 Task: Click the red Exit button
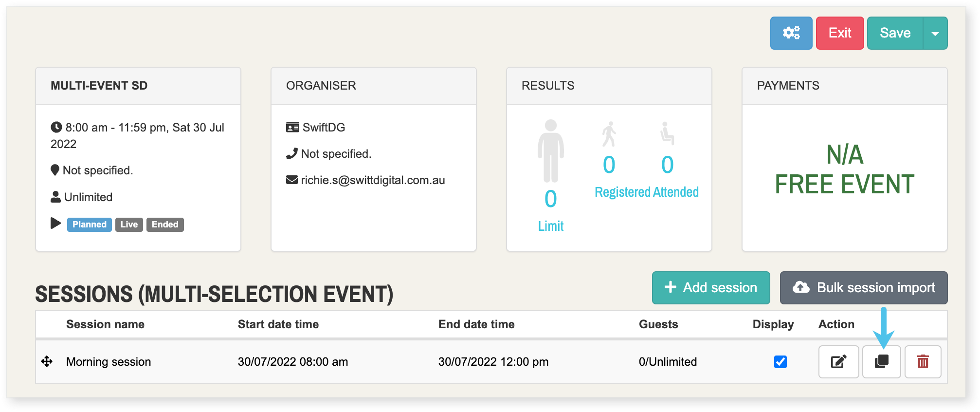[x=839, y=33]
